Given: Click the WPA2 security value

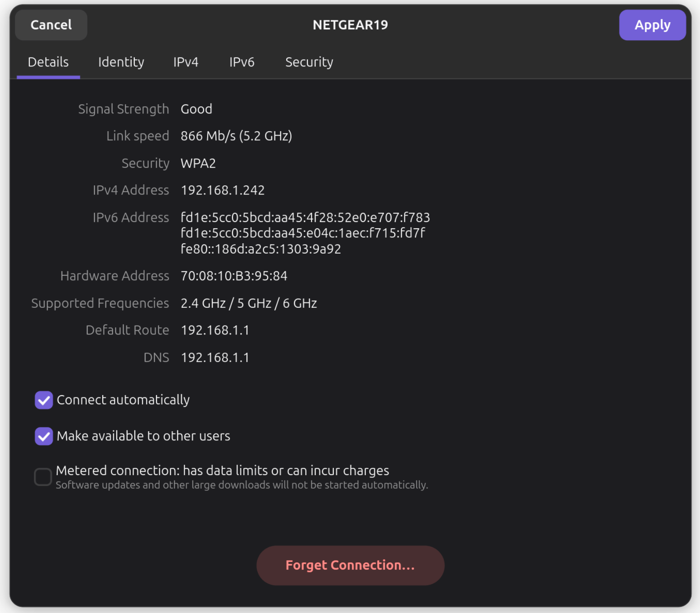Looking at the screenshot, I should click(x=198, y=163).
